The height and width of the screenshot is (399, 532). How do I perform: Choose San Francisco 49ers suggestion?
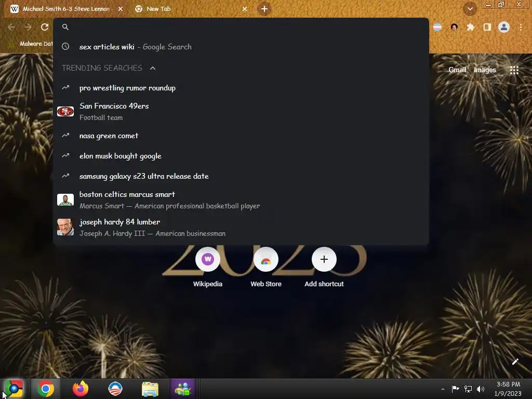click(x=241, y=112)
